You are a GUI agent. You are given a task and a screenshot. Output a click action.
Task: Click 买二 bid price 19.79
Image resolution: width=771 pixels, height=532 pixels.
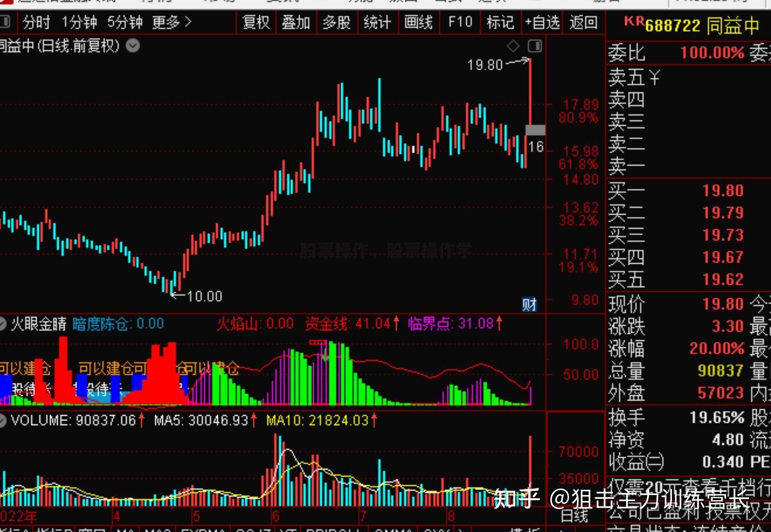pos(723,213)
